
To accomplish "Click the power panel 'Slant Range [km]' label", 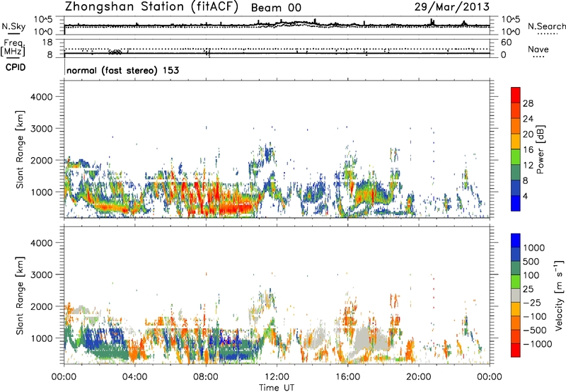I will click(x=20, y=149).
